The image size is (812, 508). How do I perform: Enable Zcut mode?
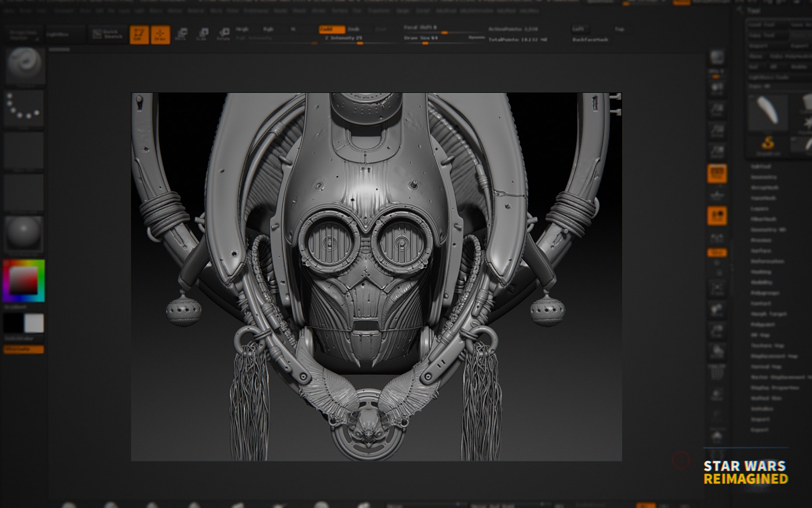[381, 29]
